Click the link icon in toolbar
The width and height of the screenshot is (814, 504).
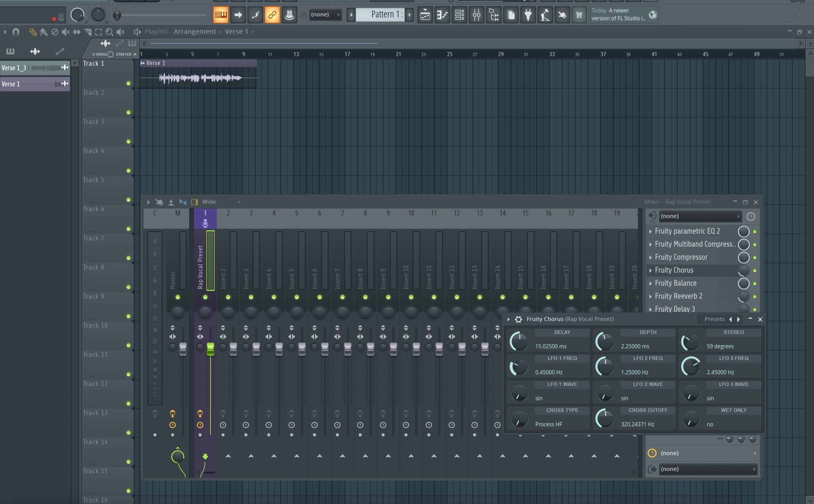(272, 15)
